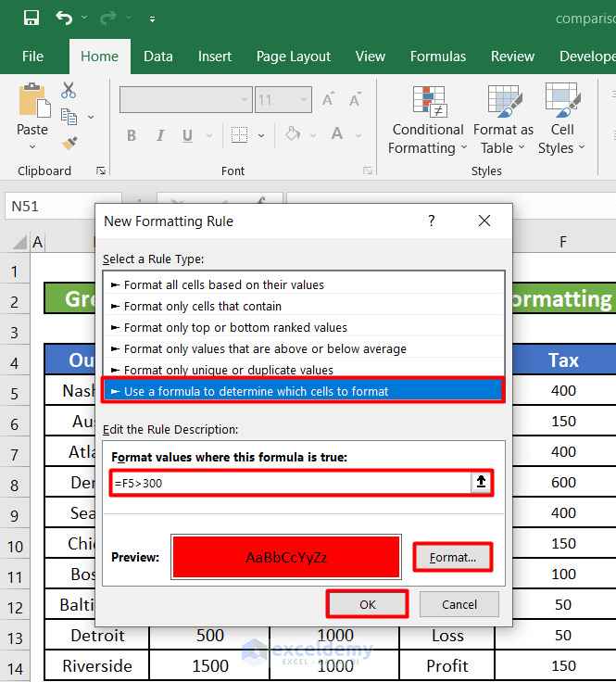Click the Format Painter brush icon
This screenshot has height=682, width=616.
[x=69, y=143]
